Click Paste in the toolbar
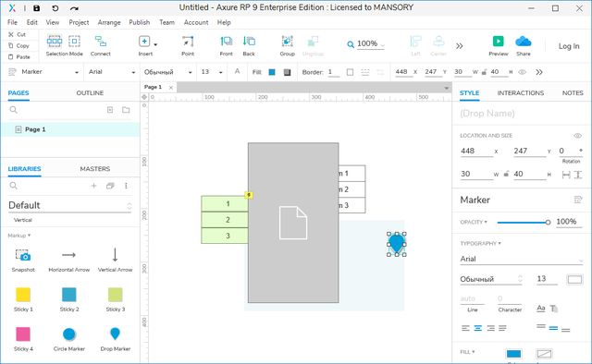 coord(18,57)
